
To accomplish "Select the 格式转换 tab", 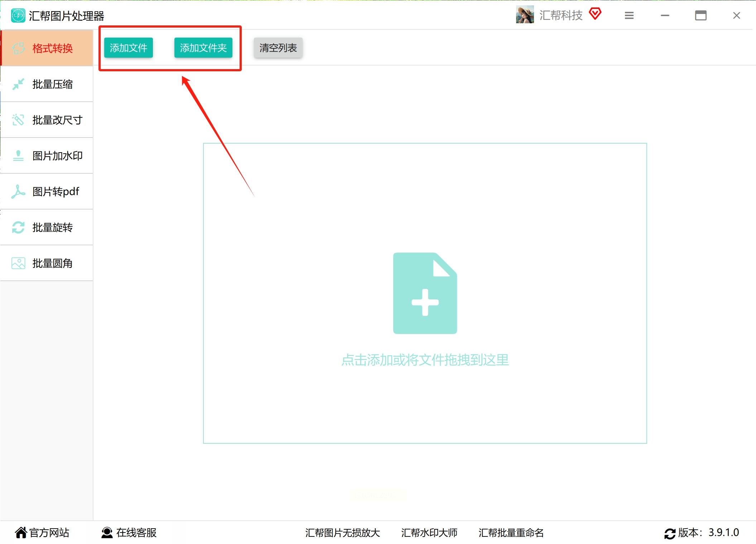I will (x=52, y=48).
